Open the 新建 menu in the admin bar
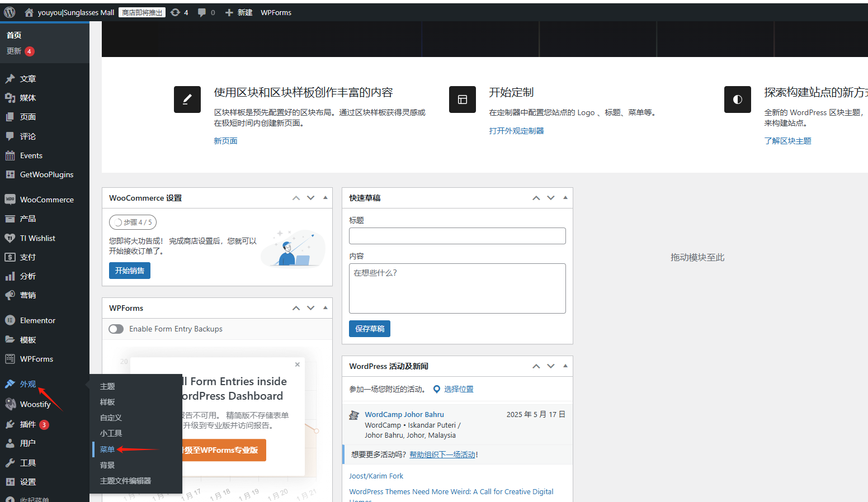Image resolution: width=868 pixels, height=502 pixels. (x=239, y=12)
